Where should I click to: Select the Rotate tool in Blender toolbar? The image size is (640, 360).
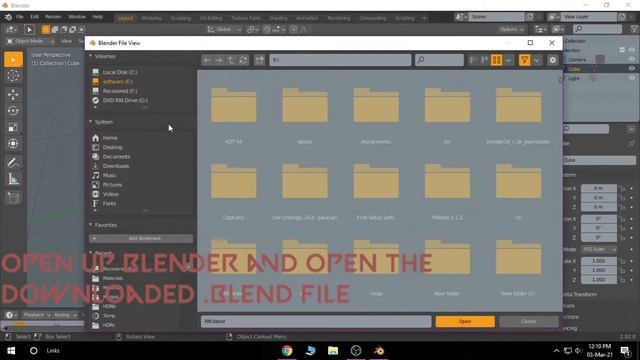tap(13, 111)
